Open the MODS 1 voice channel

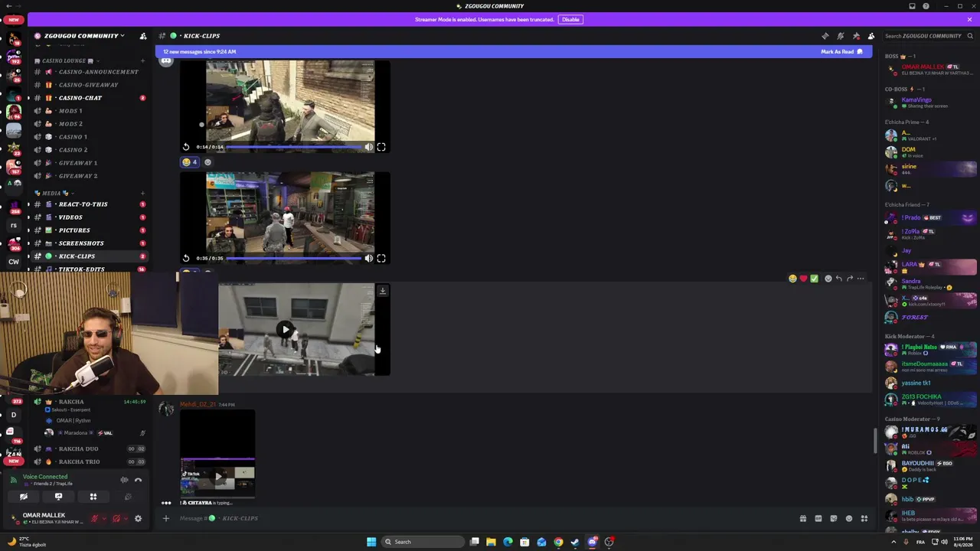(x=90, y=111)
